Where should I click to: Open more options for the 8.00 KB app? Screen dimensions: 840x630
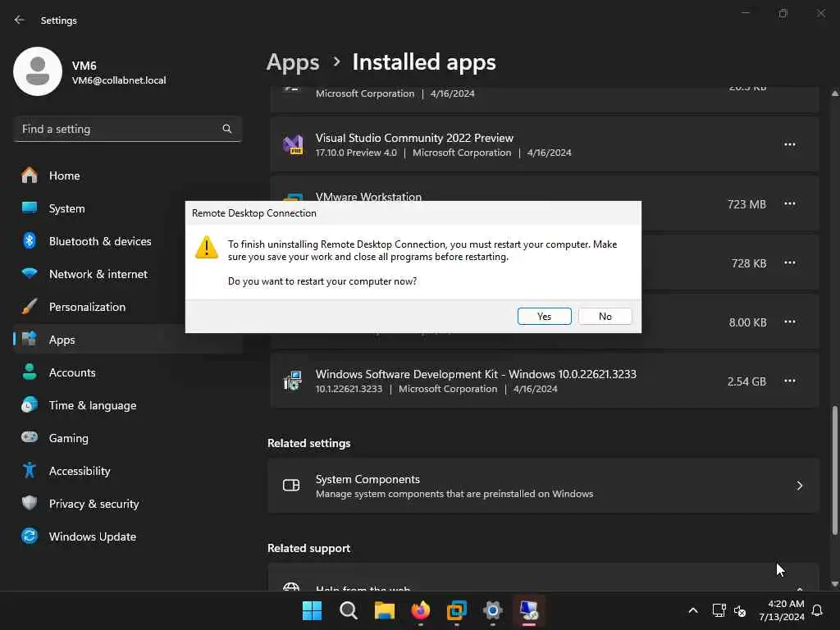click(790, 322)
